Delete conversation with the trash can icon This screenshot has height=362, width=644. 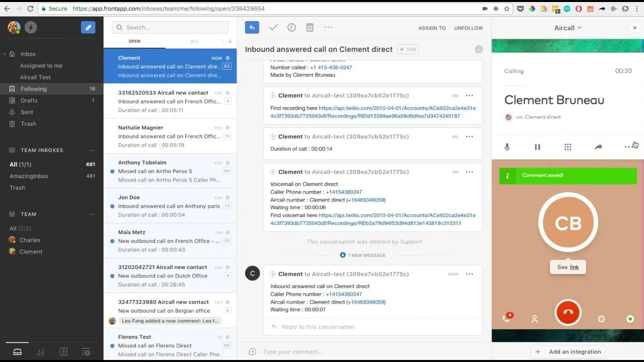click(310, 28)
